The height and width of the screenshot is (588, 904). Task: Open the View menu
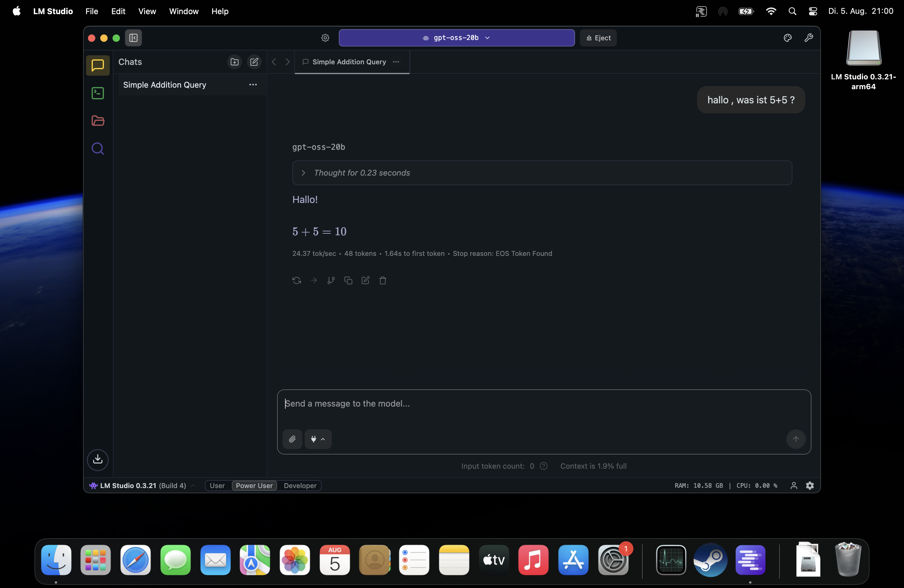tap(147, 11)
